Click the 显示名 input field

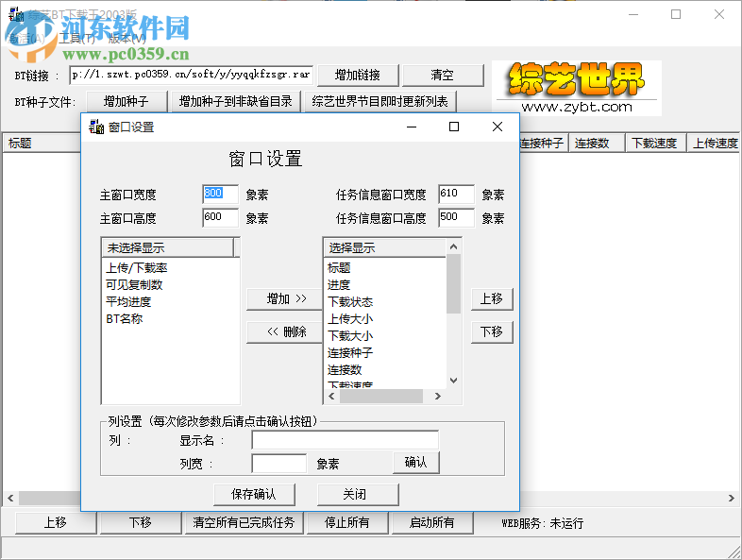(345, 440)
